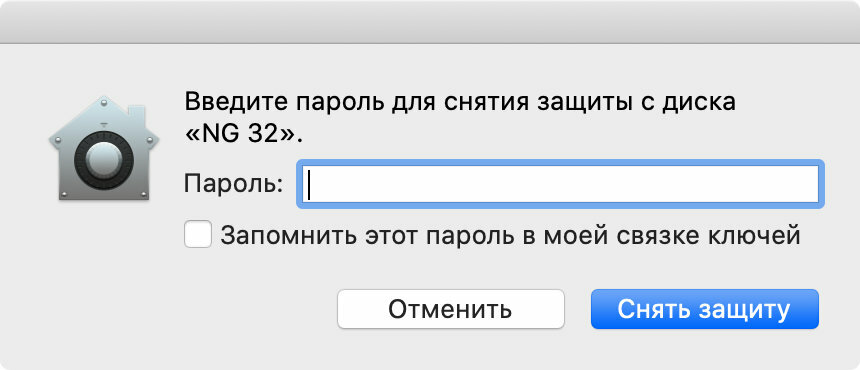Click the combination dial on the safe icon
Screen dimensions: 860x370
coord(104,159)
